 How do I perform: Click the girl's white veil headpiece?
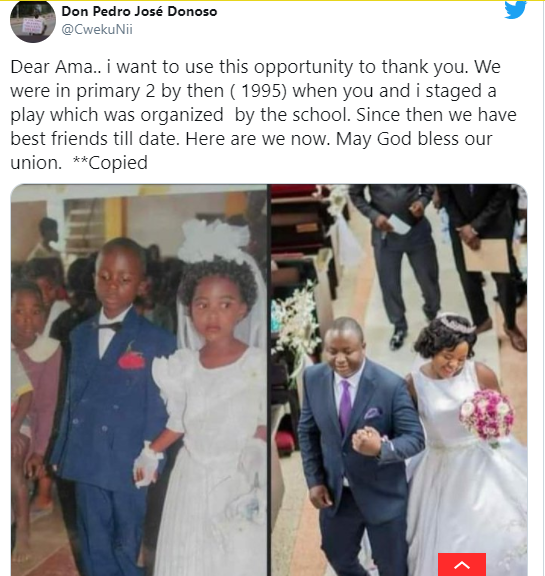pos(215,240)
